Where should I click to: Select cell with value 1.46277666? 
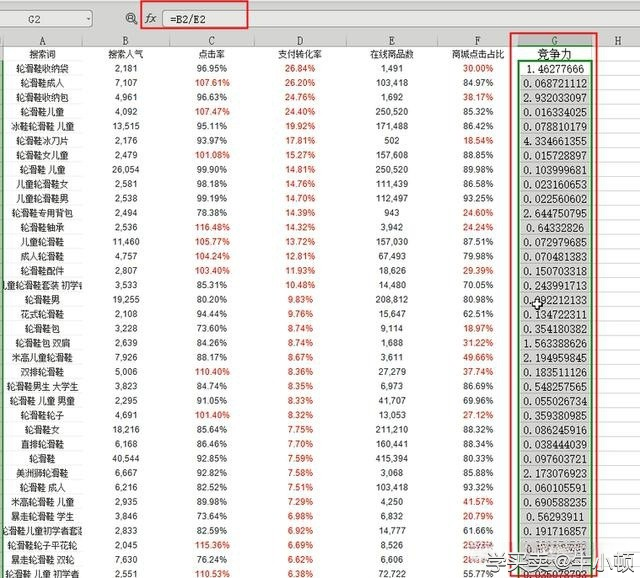(555, 69)
